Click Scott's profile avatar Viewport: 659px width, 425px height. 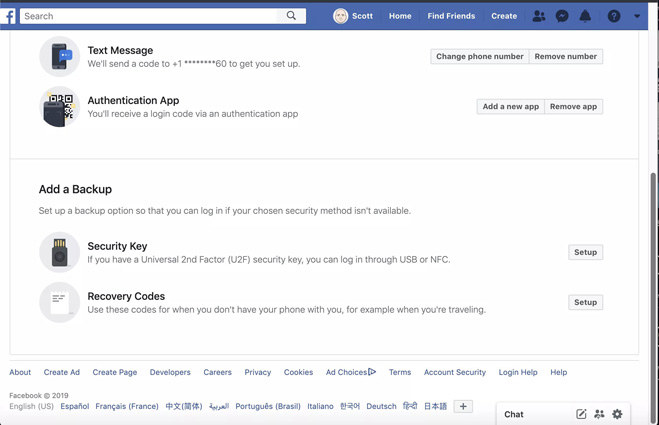[x=340, y=16]
